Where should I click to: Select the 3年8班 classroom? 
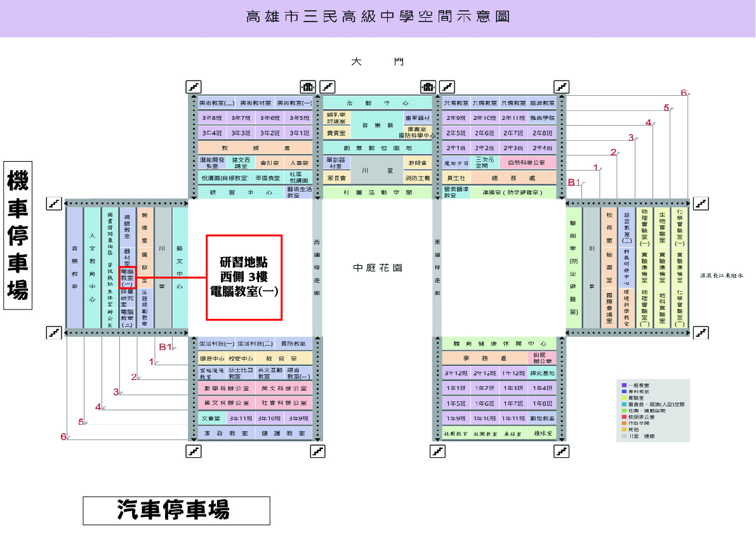pyautogui.click(x=212, y=118)
